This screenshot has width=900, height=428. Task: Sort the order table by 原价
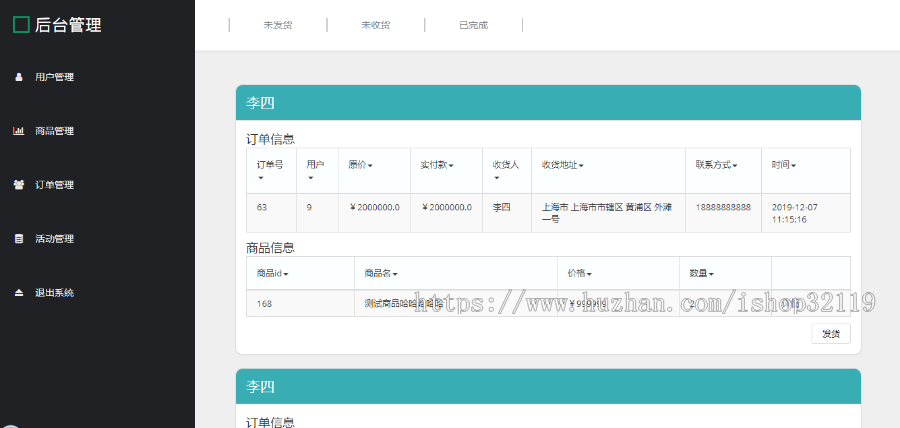coord(360,165)
